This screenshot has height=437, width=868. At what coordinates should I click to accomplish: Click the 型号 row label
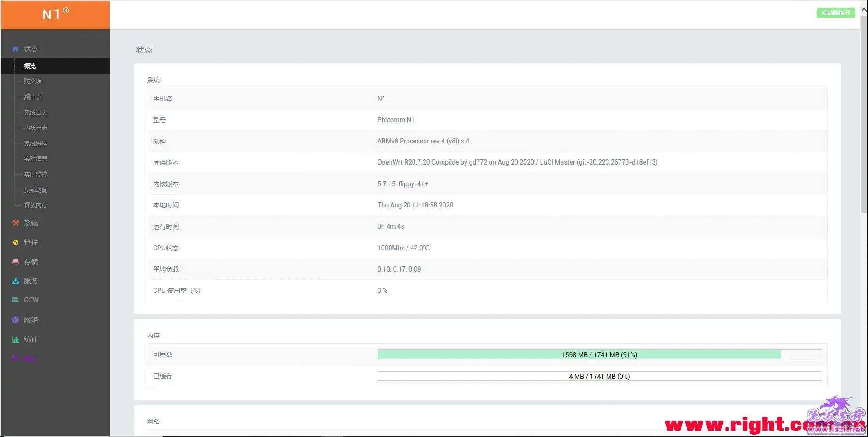click(159, 120)
